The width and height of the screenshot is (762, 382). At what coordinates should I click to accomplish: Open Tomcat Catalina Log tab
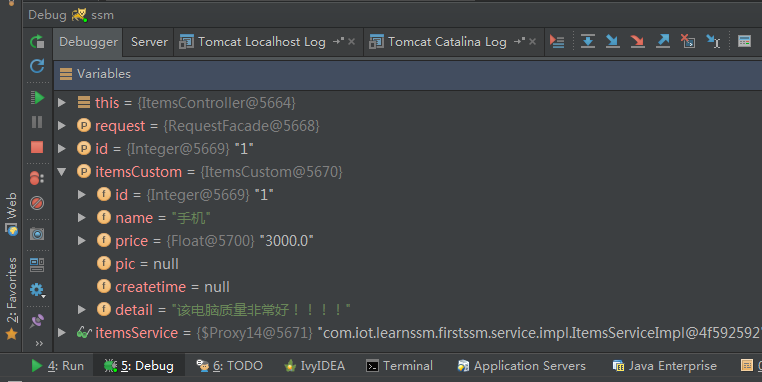tap(447, 42)
